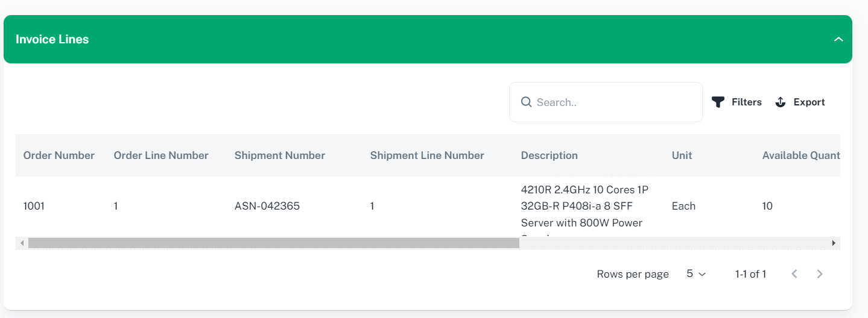The width and height of the screenshot is (868, 318).
Task: Go to next page arrow
Action: click(820, 274)
